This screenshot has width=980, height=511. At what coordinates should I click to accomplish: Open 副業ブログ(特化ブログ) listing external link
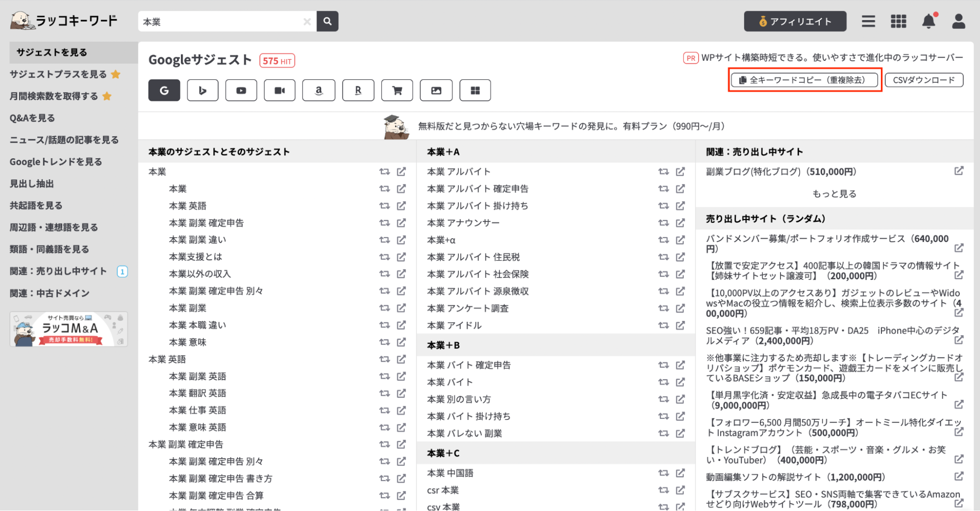coord(958,171)
